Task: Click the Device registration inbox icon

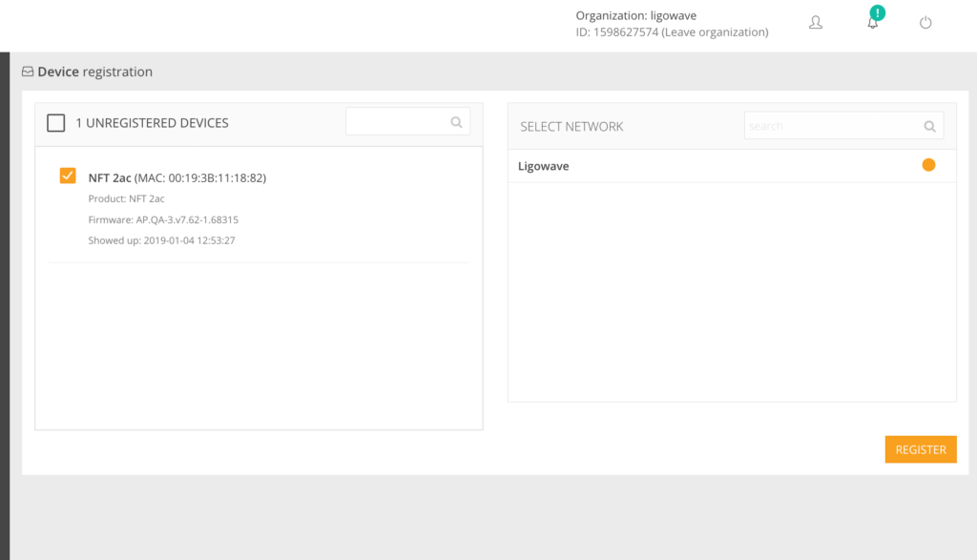Action: [x=27, y=71]
